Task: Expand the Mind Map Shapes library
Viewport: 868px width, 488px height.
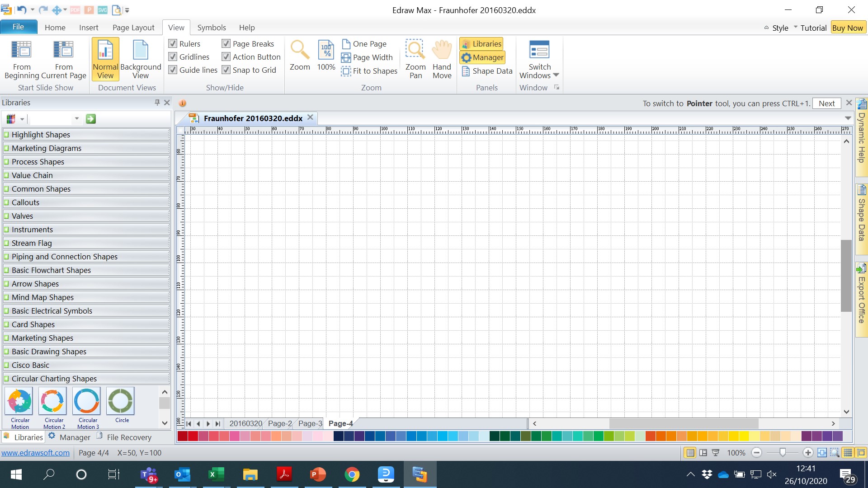Action: tap(42, 297)
